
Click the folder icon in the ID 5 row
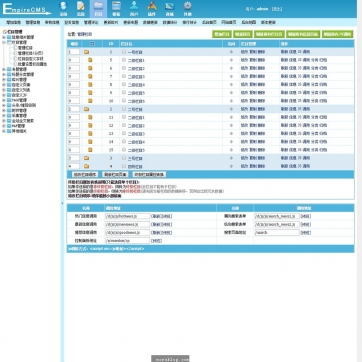[x=90, y=60]
